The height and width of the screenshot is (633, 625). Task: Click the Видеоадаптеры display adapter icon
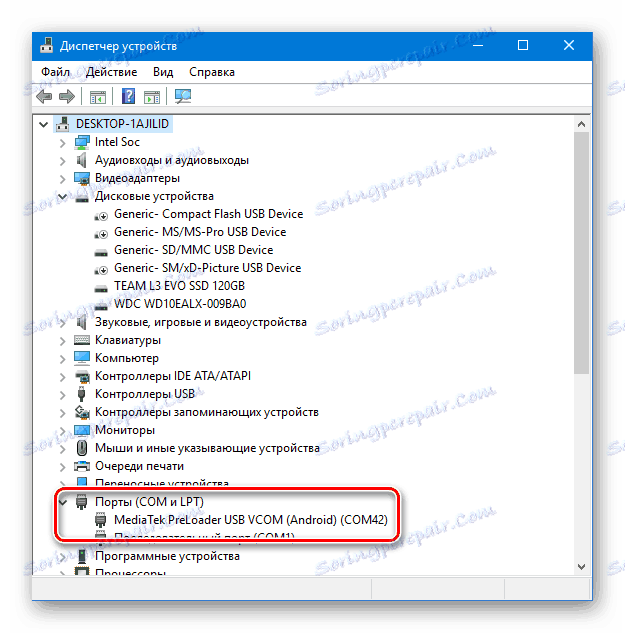(x=82, y=178)
